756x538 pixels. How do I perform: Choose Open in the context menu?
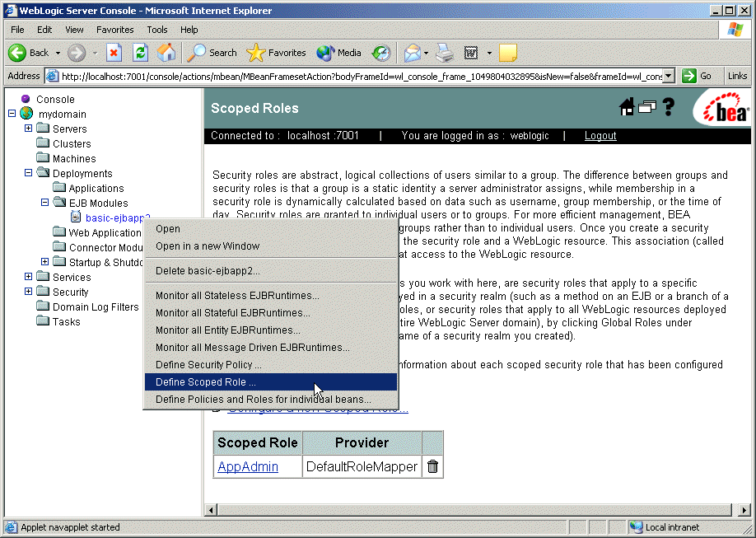click(270, 229)
